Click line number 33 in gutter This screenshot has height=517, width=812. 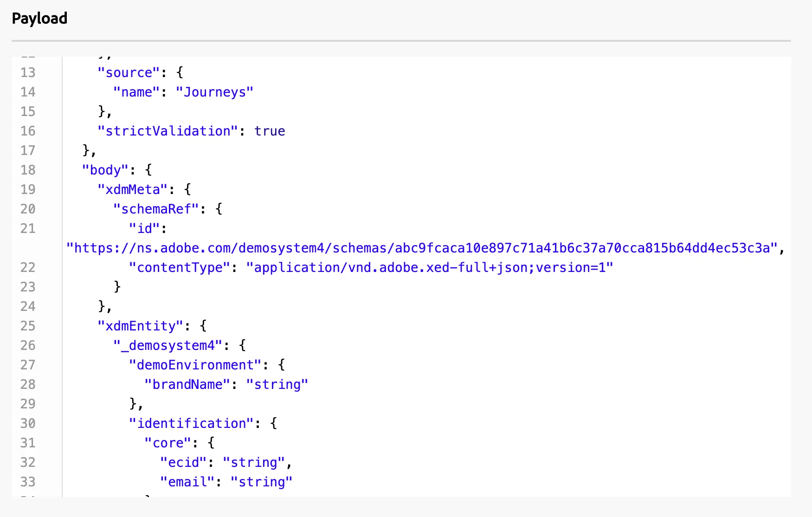point(28,482)
